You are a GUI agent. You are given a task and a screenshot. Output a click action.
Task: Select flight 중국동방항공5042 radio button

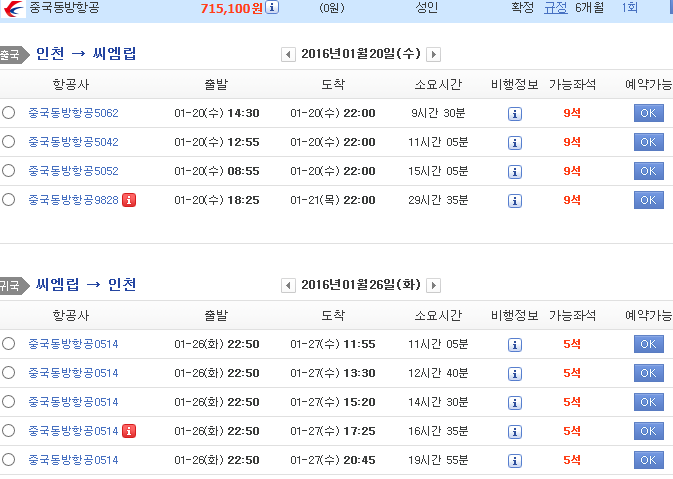pos(8,142)
